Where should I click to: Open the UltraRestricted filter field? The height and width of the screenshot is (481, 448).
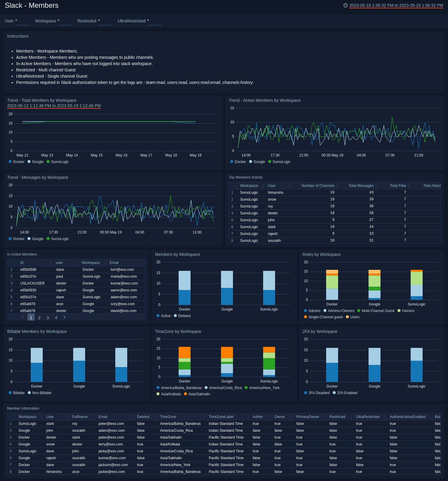(x=154, y=21)
